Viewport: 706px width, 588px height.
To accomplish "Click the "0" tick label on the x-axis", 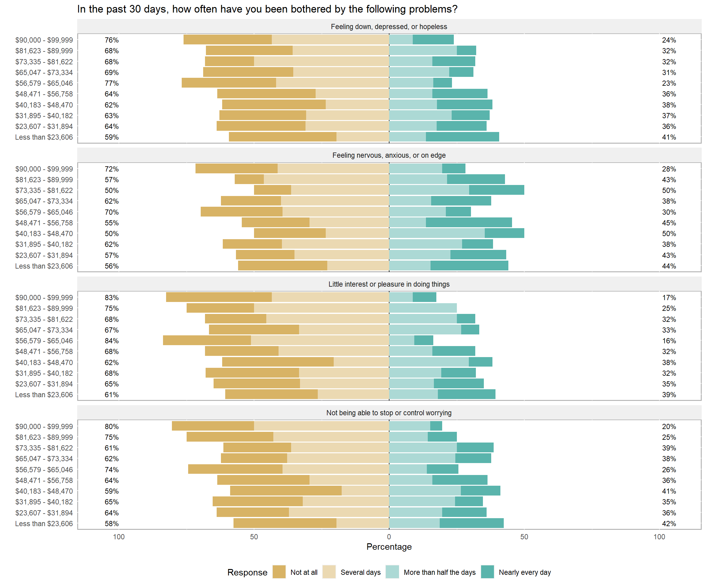I will (x=389, y=537).
